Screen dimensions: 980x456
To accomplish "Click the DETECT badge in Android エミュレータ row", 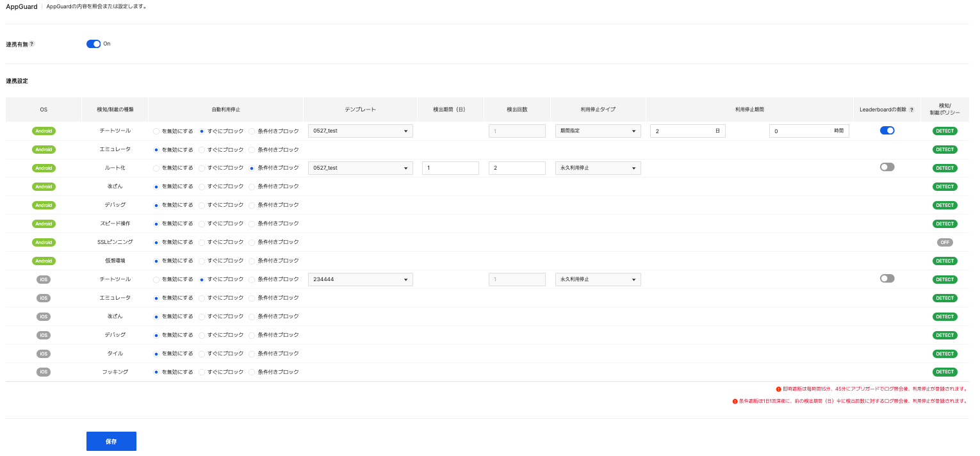I will (945, 149).
